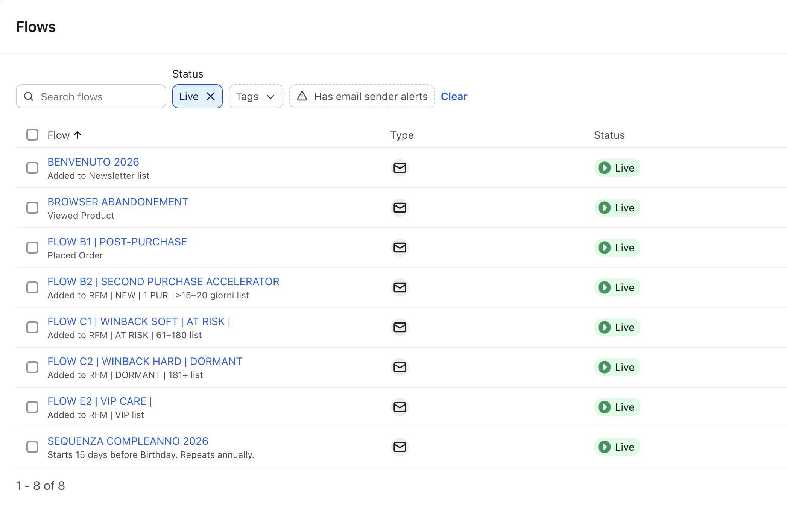
Task: Select the FLOW B1 POST-PURCHASE checkbox
Action: (x=32, y=248)
